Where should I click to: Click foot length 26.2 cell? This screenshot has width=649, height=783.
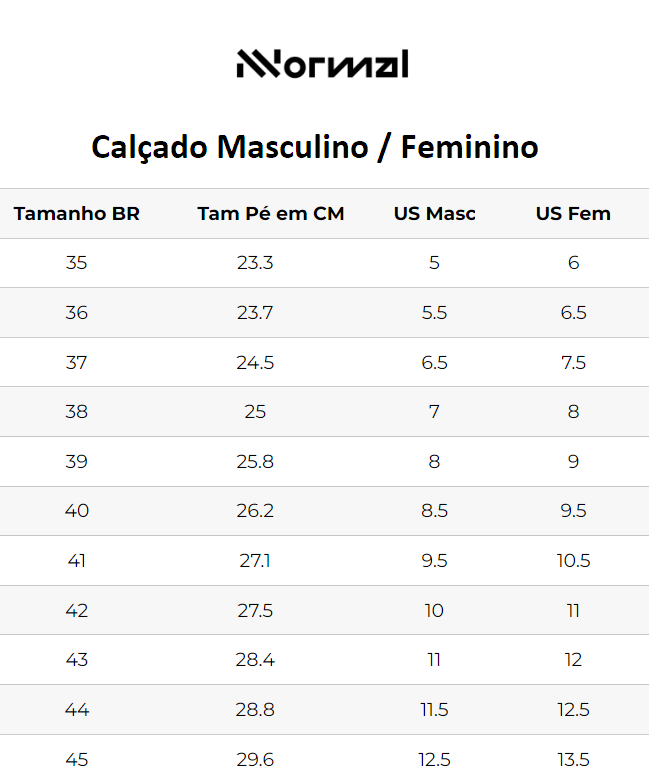tap(255, 511)
